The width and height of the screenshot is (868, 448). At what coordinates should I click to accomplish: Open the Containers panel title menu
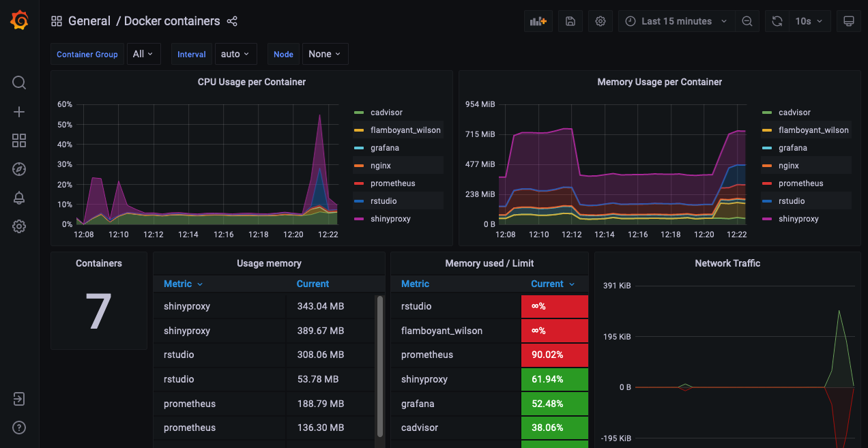(x=99, y=263)
